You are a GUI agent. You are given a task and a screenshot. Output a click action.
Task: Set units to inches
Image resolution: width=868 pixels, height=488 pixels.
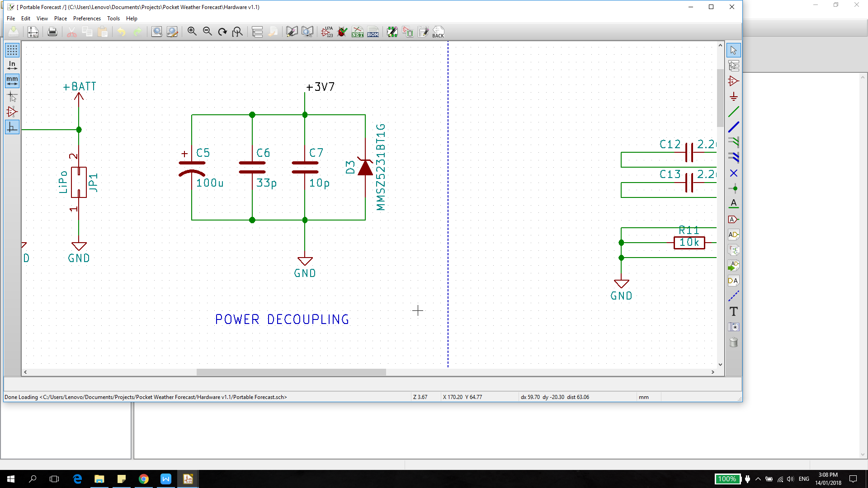pos(12,66)
